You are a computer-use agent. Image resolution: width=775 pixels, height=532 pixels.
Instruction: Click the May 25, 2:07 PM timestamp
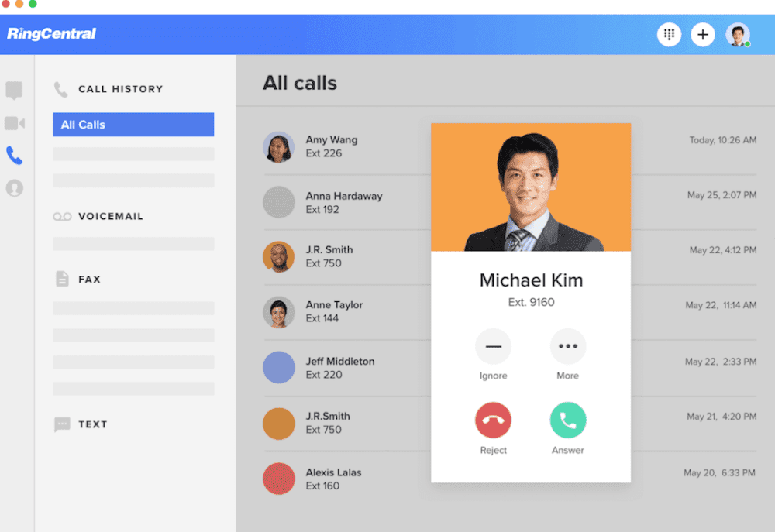click(x=722, y=195)
